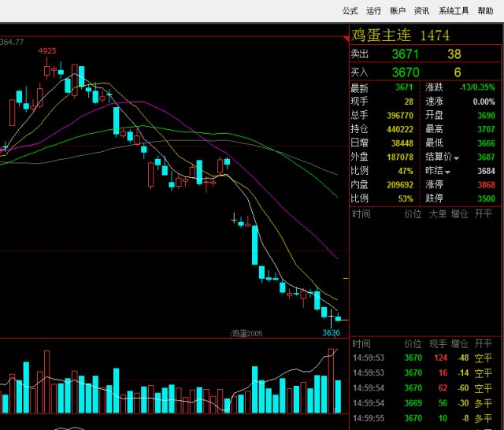Select the 14:59:54 tick at price 3669

(422, 403)
